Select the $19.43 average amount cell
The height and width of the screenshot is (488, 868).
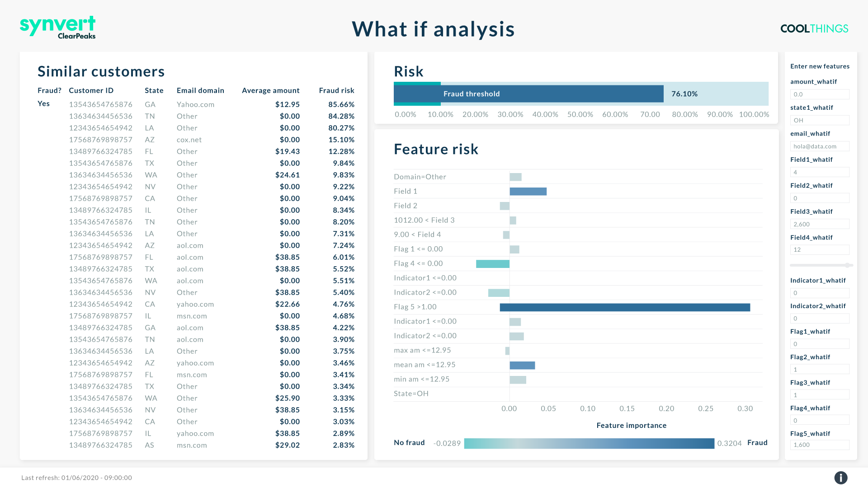click(x=288, y=151)
